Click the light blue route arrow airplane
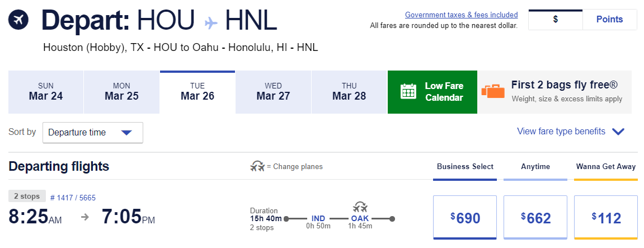 (x=211, y=22)
